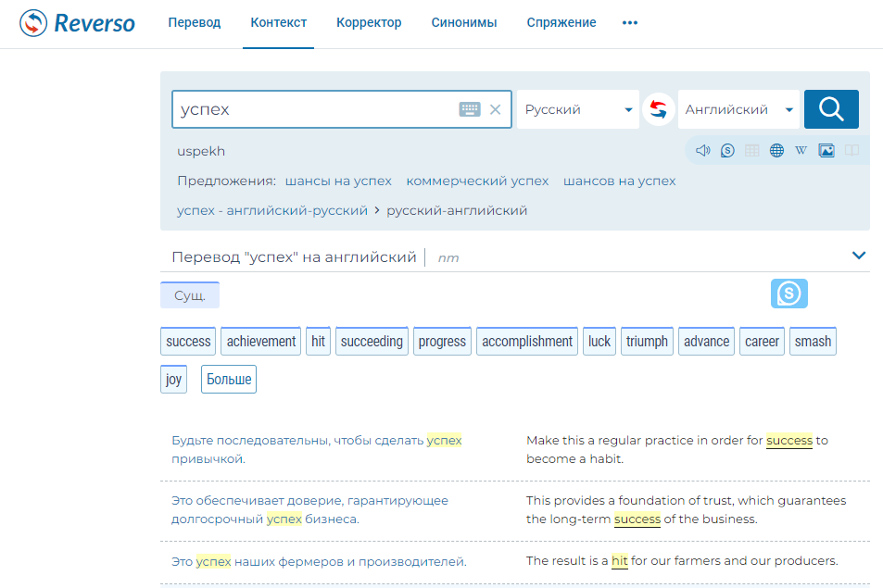Open the Wikipedia W icon
Screen dimensions: 883x588
pyautogui.click(x=801, y=150)
